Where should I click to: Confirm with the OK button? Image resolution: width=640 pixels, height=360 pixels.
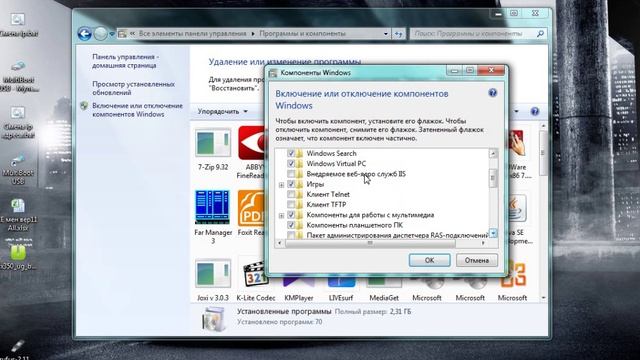pyautogui.click(x=429, y=260)
